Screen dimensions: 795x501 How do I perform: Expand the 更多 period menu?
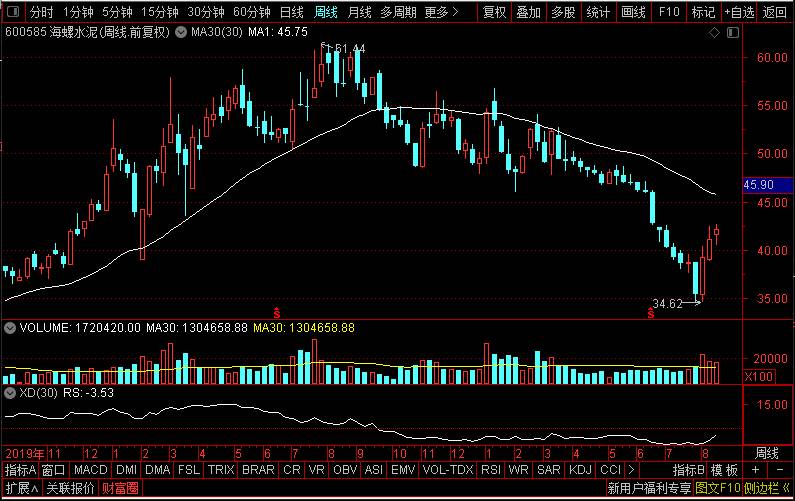coord(441,12)
